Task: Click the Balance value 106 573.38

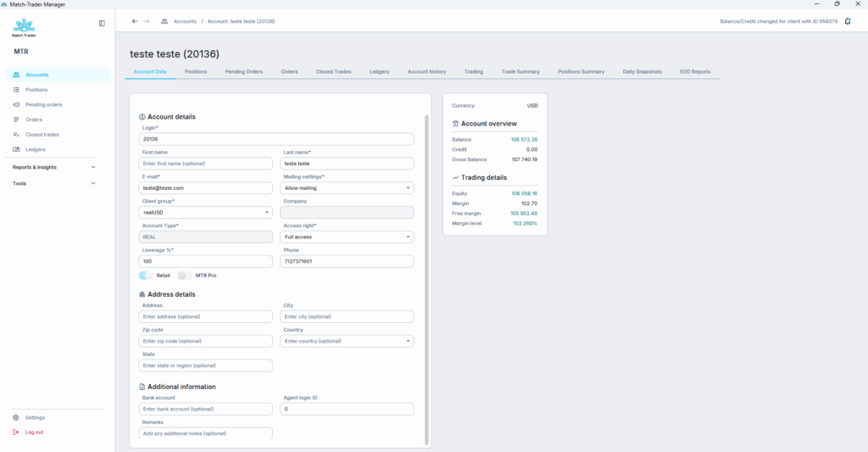Action: pos(524,140)
